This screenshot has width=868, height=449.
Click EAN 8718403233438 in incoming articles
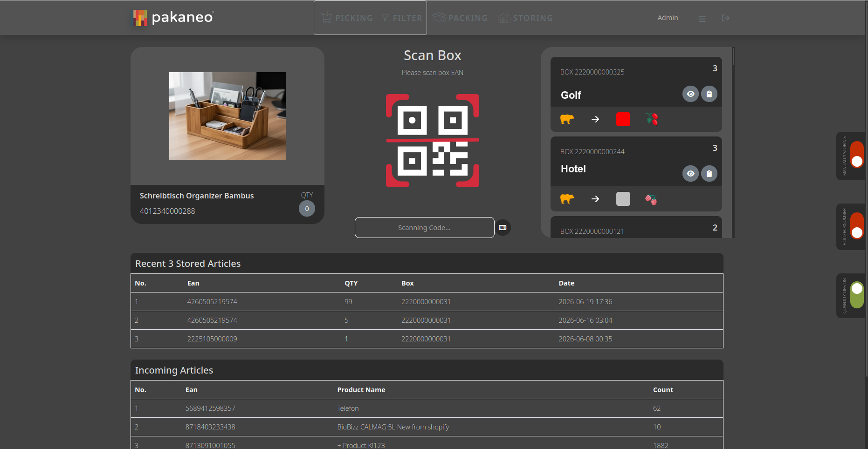(x=210, y=427)
